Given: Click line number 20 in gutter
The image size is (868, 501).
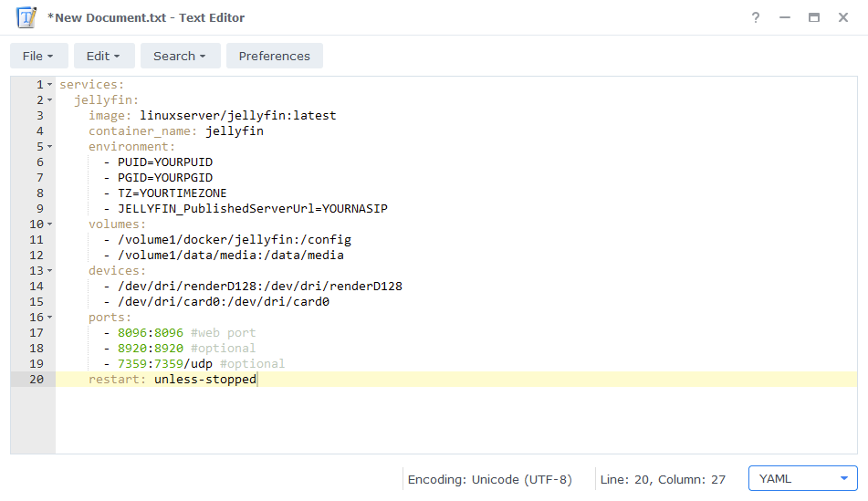Looking at the screenshot, I should coord(37,380).
